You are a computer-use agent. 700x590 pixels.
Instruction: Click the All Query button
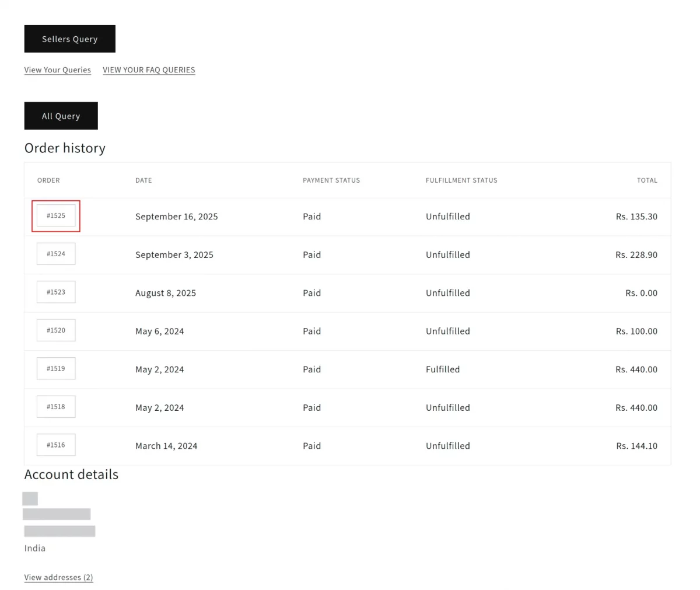tap(61, 116)
